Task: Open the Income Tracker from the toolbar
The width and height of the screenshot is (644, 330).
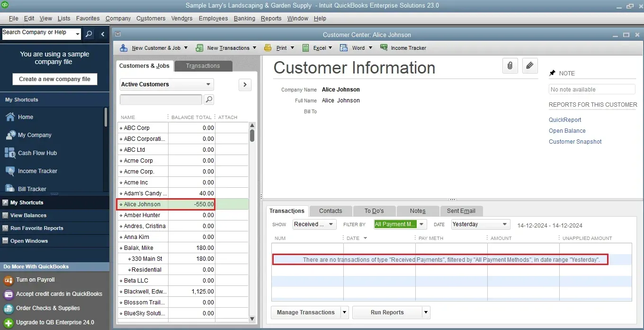Action: (x=403, y=48)
